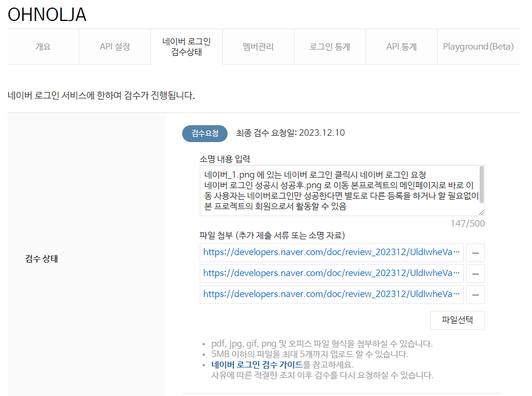The height and width of the screenshot is (396, 532).
Task: Click the 네이버 로그인 서비스에 한하여 description text
Action: click(x=101, y=96)
